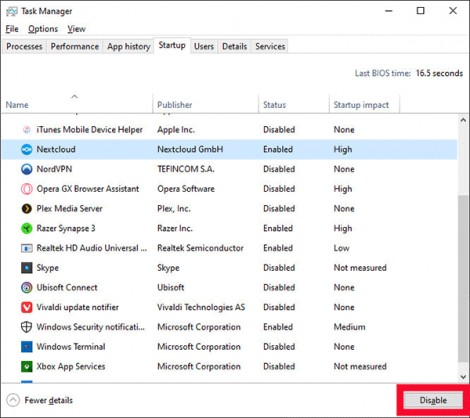Click the Xbox App Services icon

(x=27, y=366)
